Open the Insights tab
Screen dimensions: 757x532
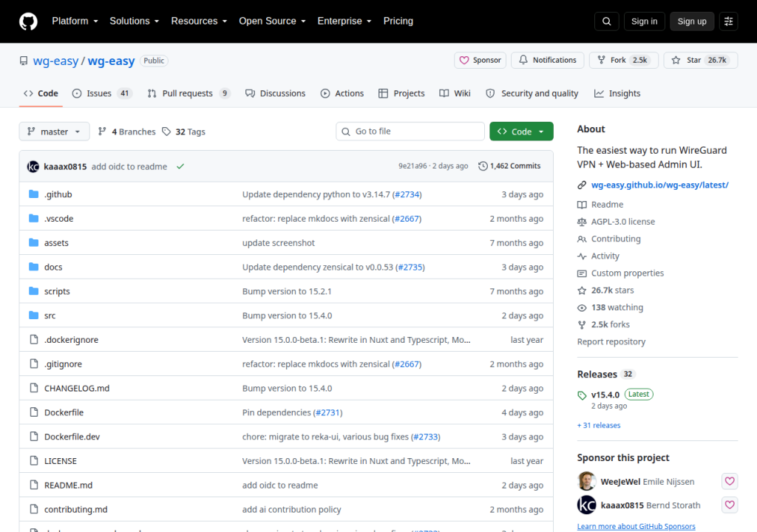click(617, 93)
